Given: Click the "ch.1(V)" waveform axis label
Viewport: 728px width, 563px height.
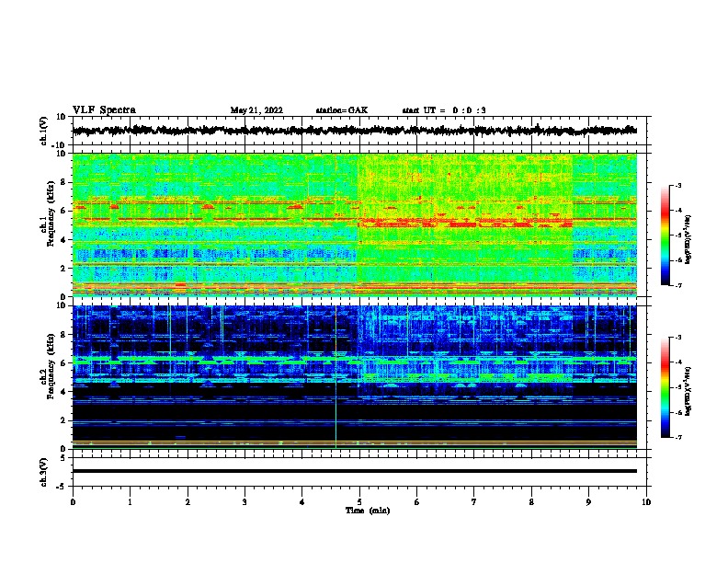Looking at the screenshot, I should coord(44,131).
